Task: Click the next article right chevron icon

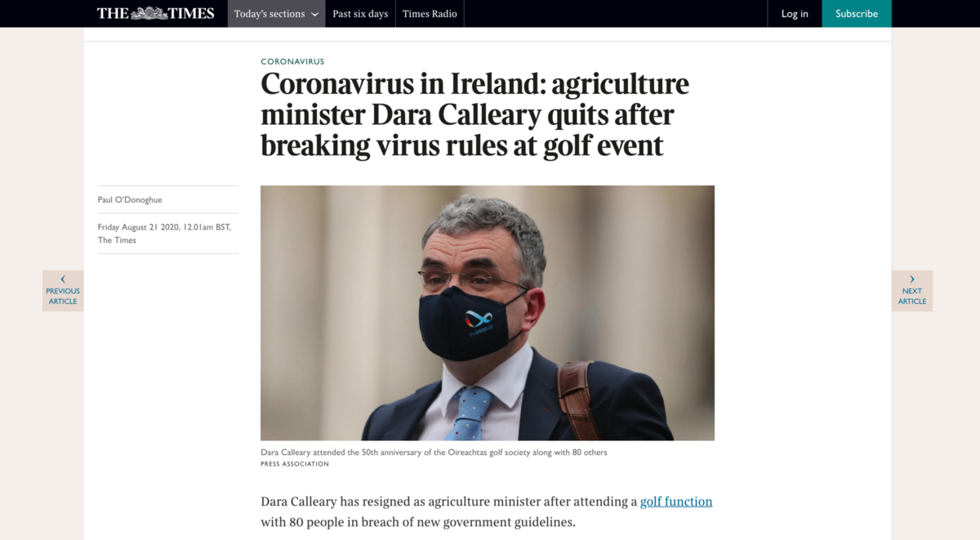Action: (x=912, y=279)
